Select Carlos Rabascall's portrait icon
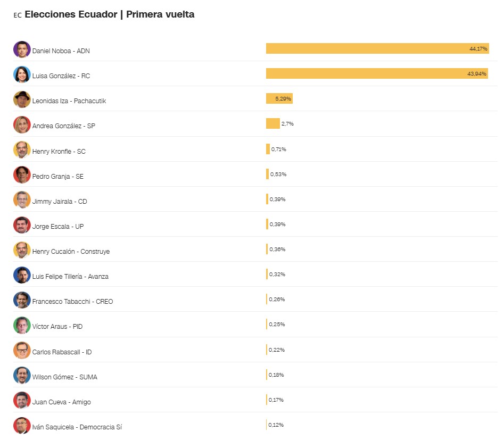 [x=22, y=351]
